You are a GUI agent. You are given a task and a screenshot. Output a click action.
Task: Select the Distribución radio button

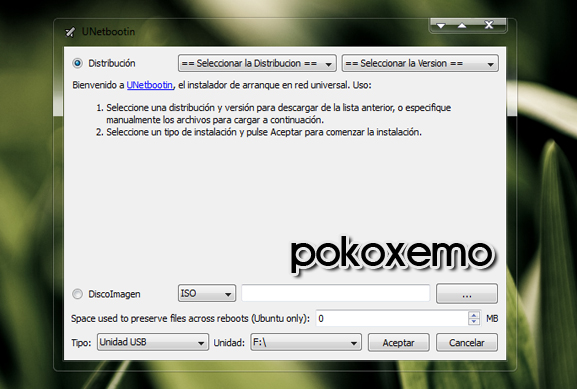point(77,63)
